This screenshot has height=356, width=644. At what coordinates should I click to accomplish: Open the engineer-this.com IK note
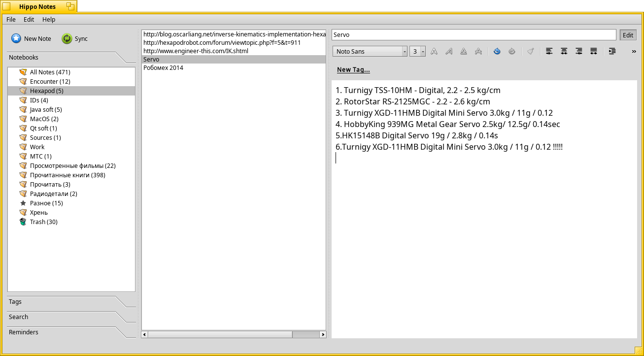(x=234, y=51)
